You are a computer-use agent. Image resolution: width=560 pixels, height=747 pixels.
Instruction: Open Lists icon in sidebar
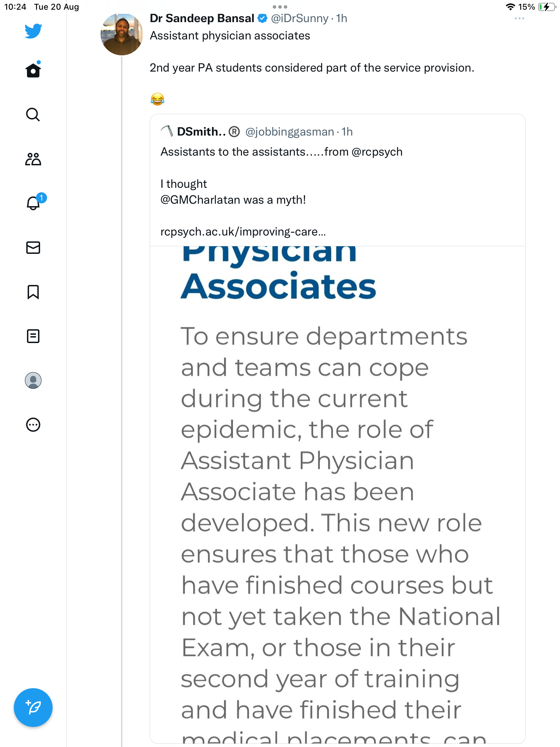coord(33,336)
